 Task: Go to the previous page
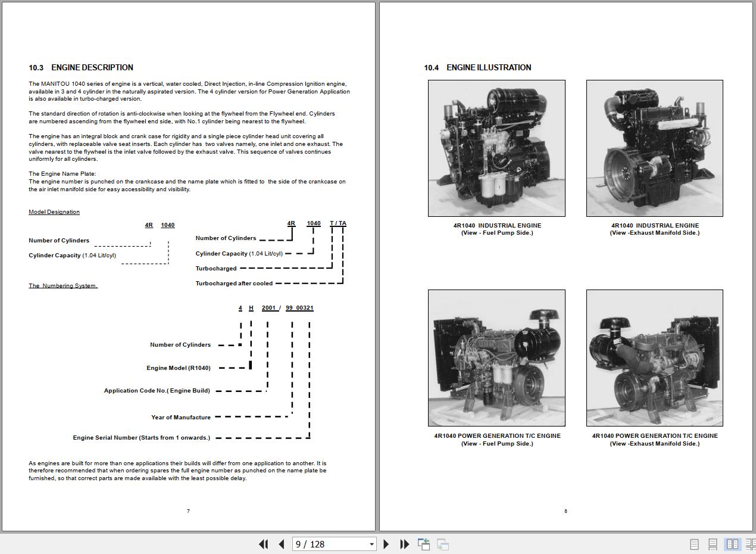282,544
